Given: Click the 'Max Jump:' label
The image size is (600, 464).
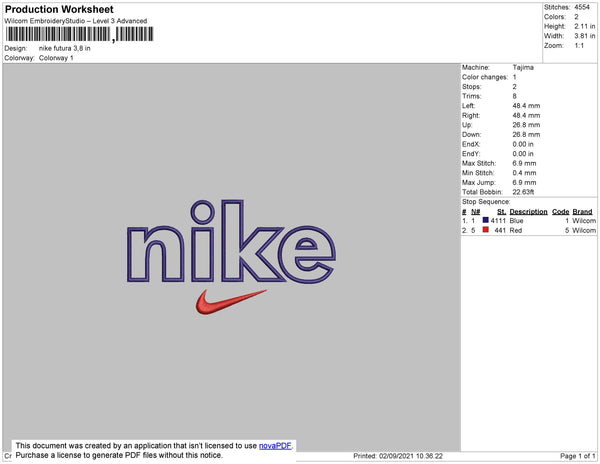Looking at the screenshot, I should coord(479,182).
